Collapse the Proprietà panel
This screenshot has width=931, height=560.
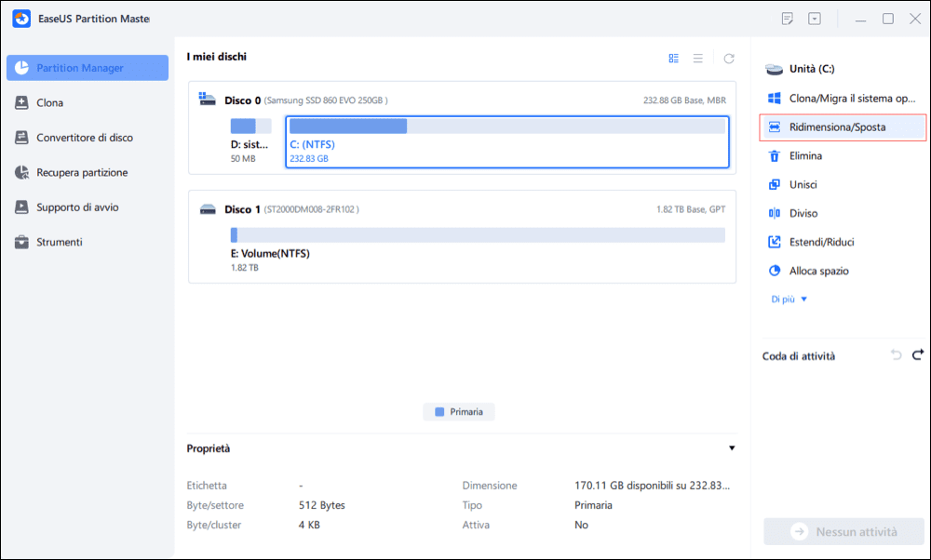click(732, 448)
